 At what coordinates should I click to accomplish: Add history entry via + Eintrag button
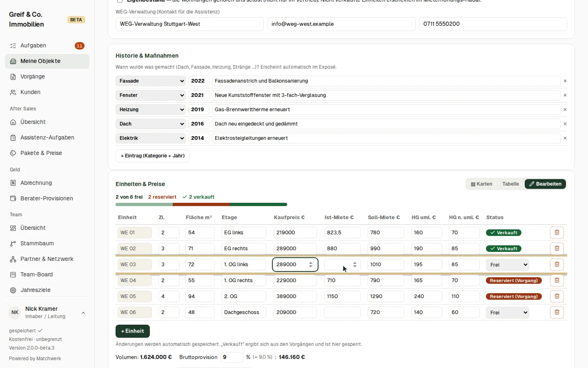coord(153,156)
